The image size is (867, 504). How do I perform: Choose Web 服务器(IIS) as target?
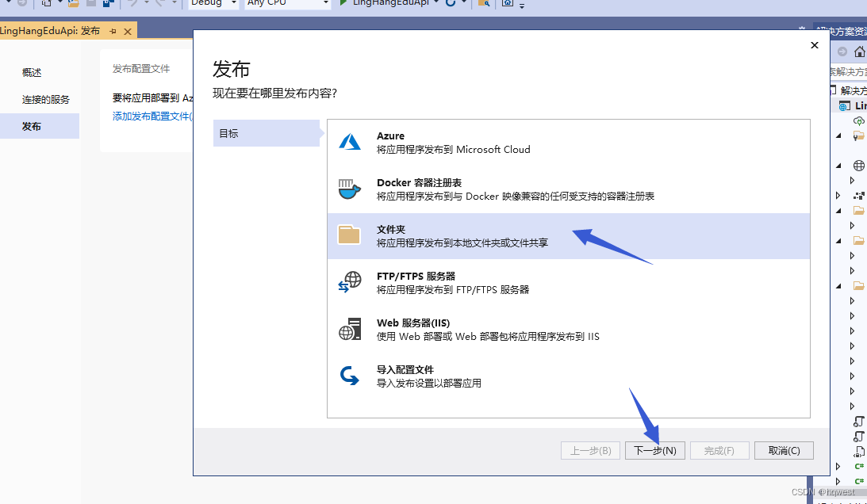click(x=569, y=330)
